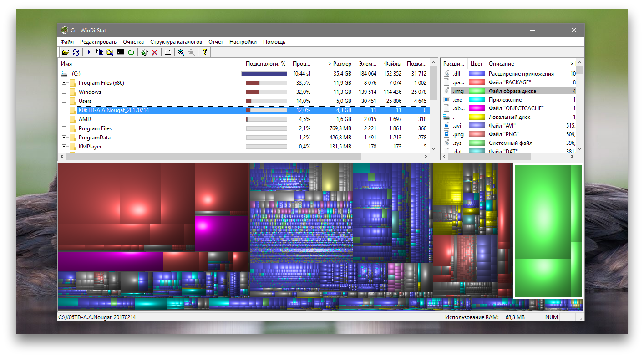Expand the K06TD-A.A.Nougat_20170214 node
644x357 pixels.
pyautogui.click(x=64, y=110)
